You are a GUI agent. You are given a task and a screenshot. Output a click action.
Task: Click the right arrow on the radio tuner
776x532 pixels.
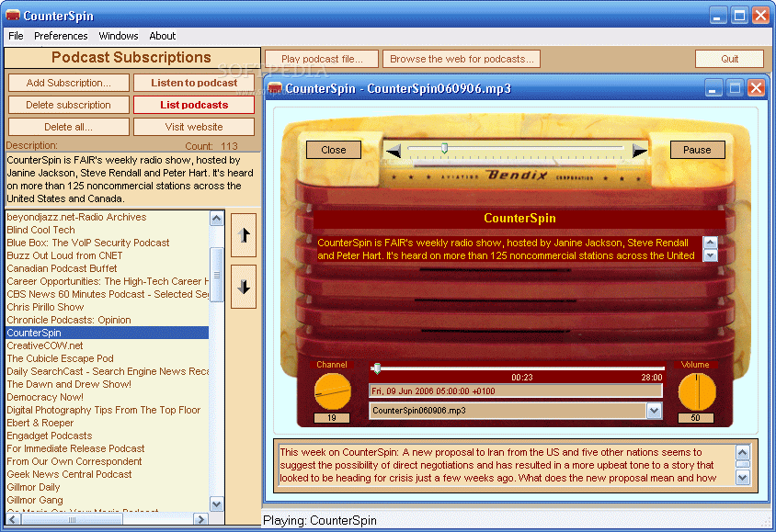(640, 151)
